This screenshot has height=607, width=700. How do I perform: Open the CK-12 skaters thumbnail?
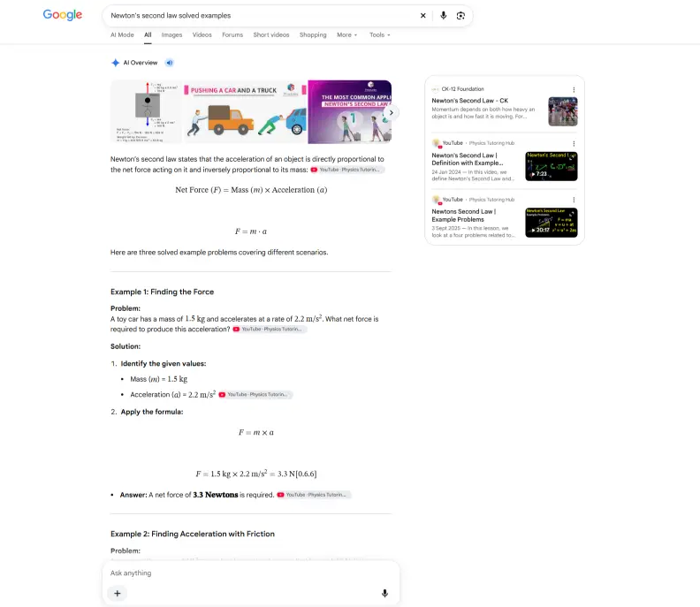(562, 111)
